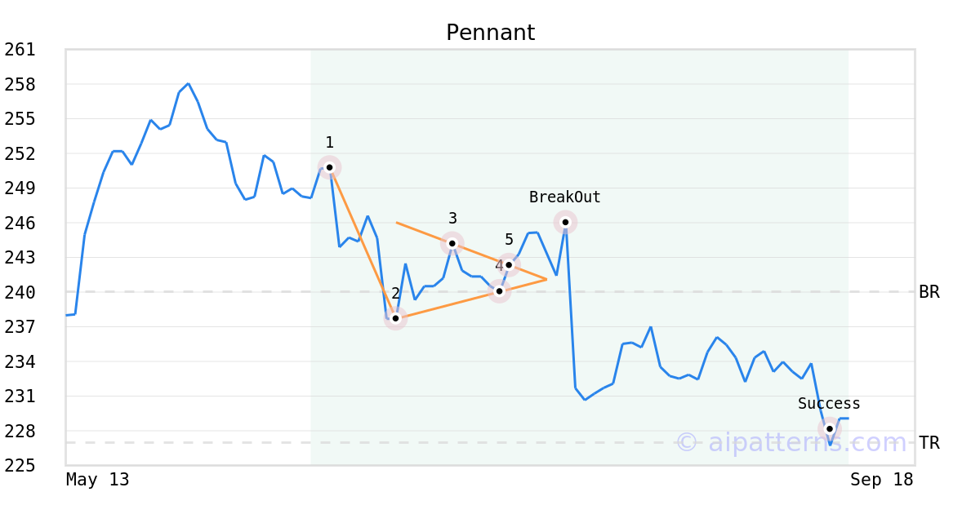
Task: Open the aipatterns.com watermark link
Action: [x=791, y=442]
